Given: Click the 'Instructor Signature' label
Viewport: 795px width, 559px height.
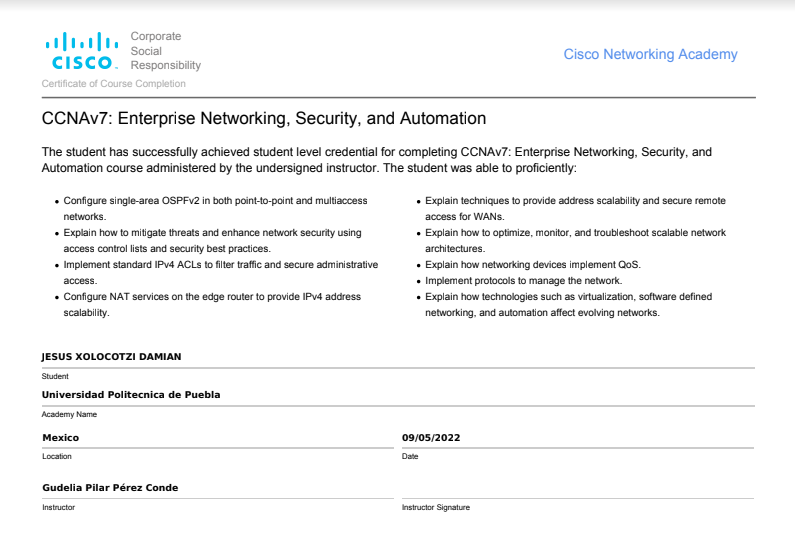Looking at the screenshot, I should tap(436, 507).
